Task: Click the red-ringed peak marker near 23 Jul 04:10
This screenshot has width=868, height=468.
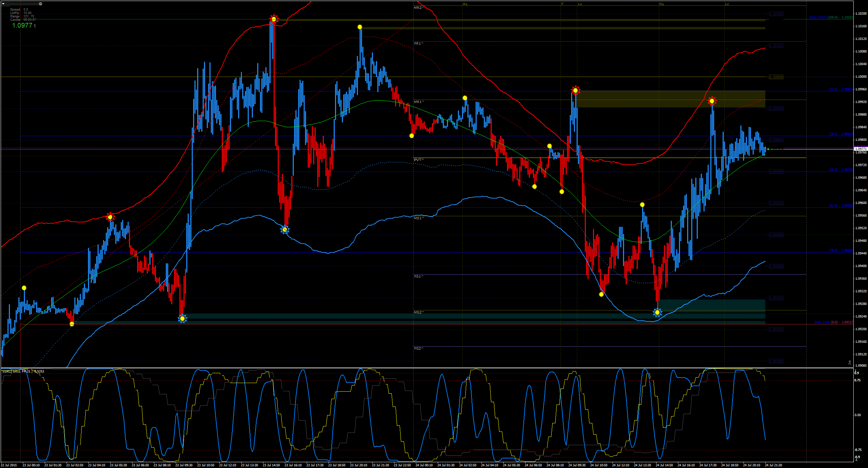Action: pos(110,217)
